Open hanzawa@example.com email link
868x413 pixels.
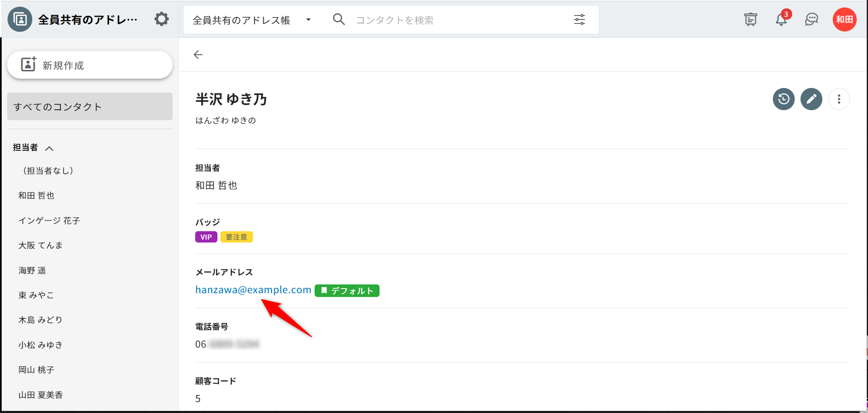click(253, 290)
